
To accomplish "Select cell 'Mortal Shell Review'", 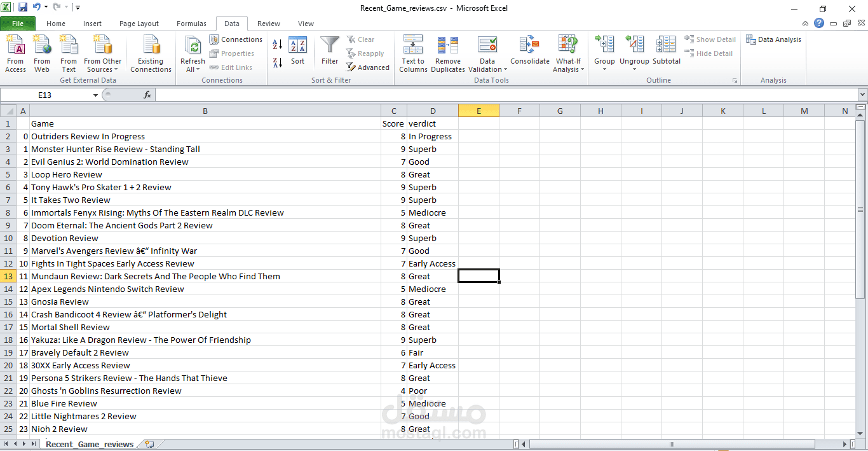I will 205,327.
